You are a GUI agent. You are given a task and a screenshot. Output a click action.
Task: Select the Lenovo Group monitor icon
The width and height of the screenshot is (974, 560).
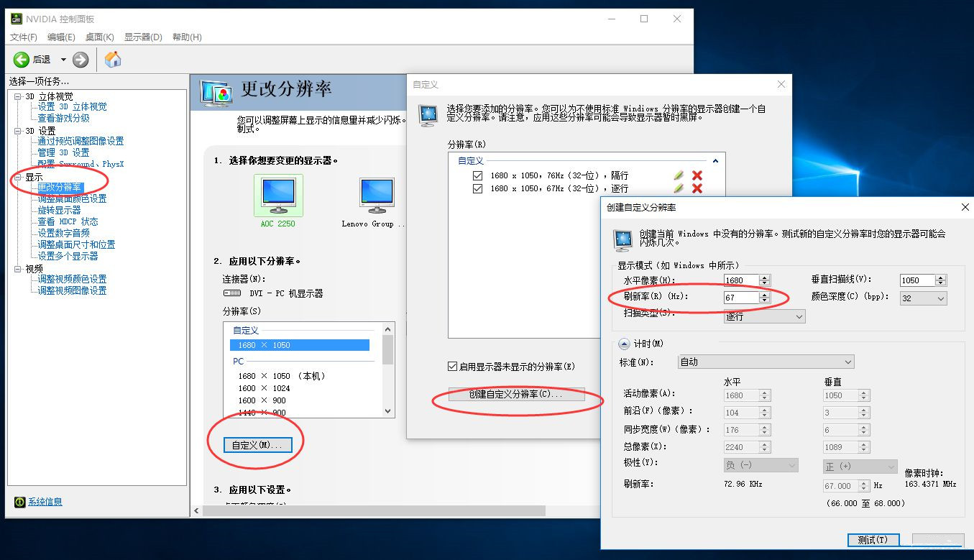[377, 195]
